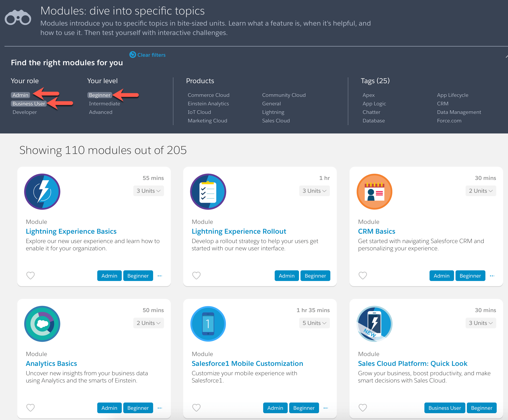Filter by the Apex tag

[x=369, y=95]
